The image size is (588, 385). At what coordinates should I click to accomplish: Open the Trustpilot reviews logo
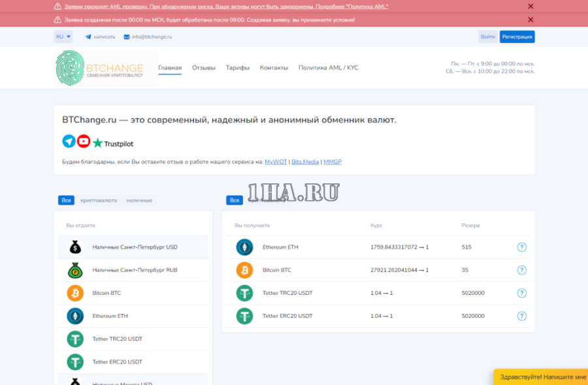pos(112,143)
